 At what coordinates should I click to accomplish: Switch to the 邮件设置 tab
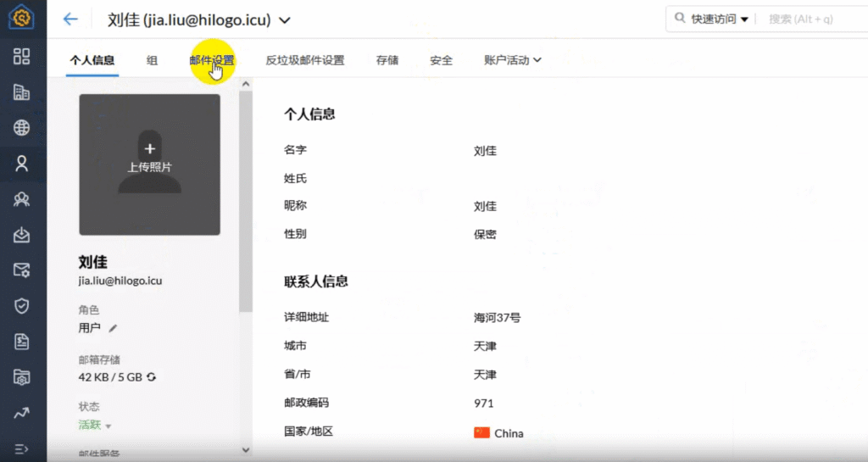[x=212, y=60]
